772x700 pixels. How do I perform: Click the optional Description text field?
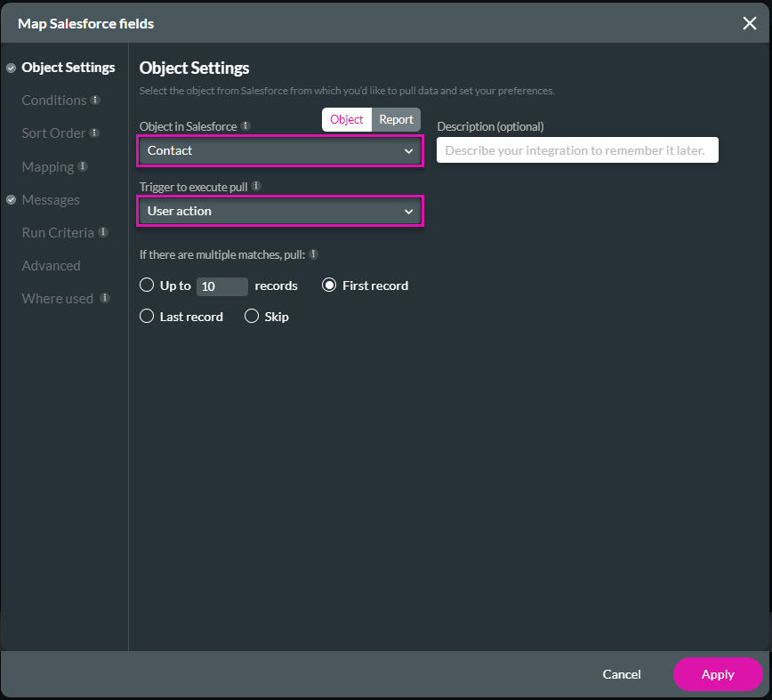(x=576, y=149)
